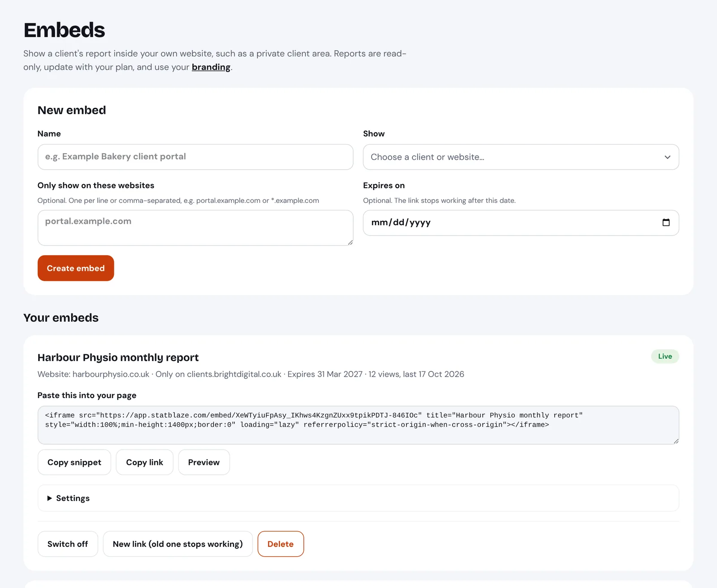Open the Show client or website dropdown
Image resolution: width=717 pixels, height=588 pixels.
click(521, 157)
